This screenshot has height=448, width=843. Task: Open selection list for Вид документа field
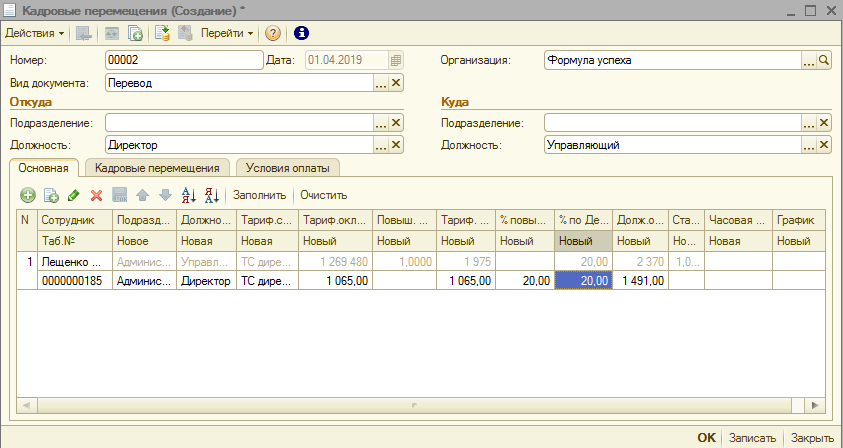click(x=380, y=84)
